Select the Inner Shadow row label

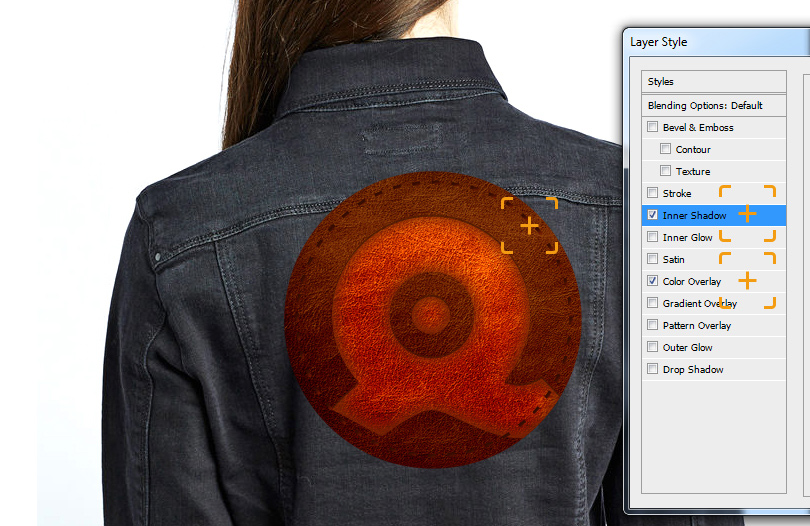[x=694, y=215]
